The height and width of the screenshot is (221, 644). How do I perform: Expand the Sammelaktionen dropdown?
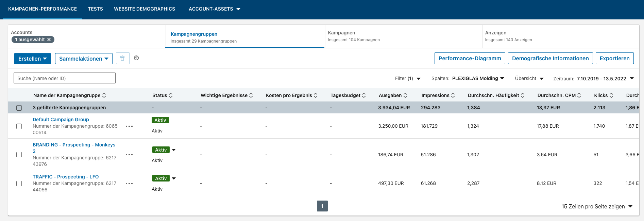pos(84,59)
